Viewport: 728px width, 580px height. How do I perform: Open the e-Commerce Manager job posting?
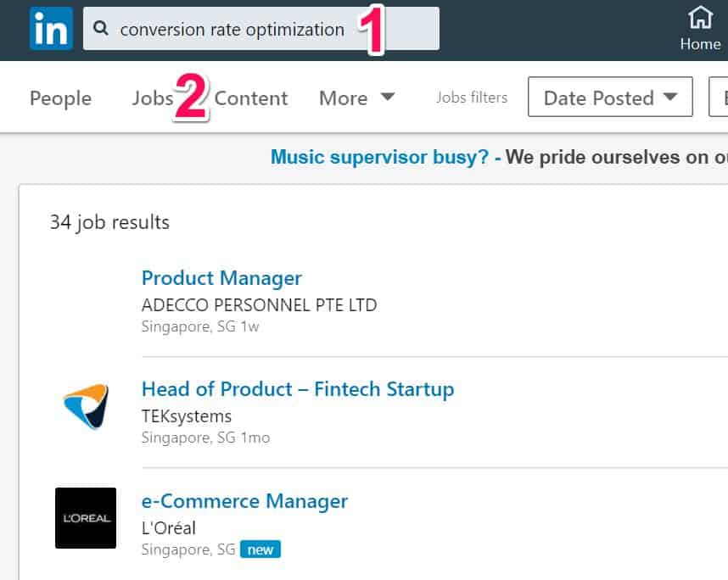[244, 501]
